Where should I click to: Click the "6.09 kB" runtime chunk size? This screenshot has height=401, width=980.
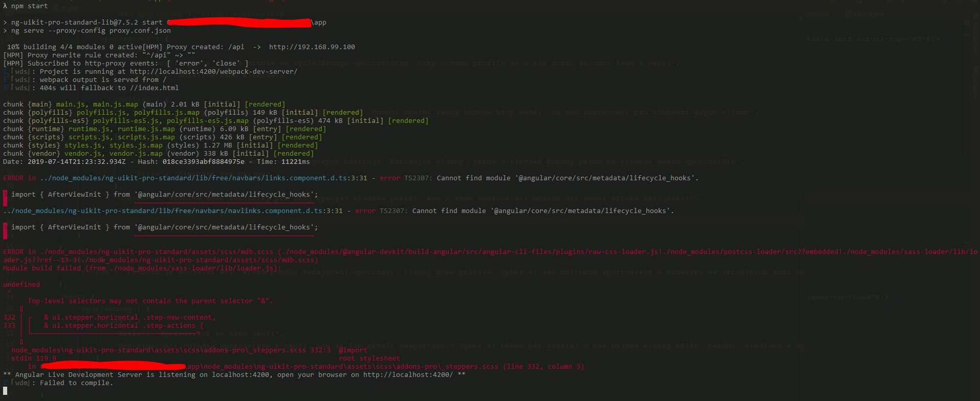click(234, 129)
